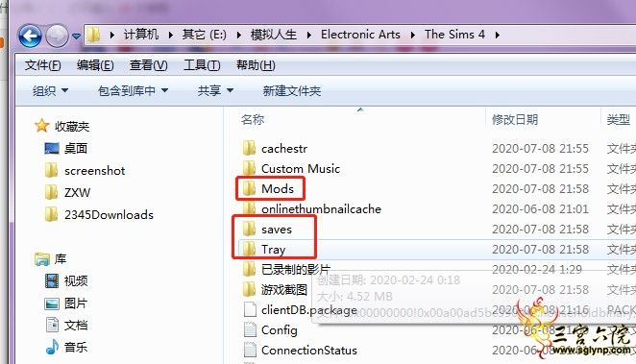Click the greyed Forward navigation arrow
The height and width of the screenshot is (364, 636).
(57, 36)
